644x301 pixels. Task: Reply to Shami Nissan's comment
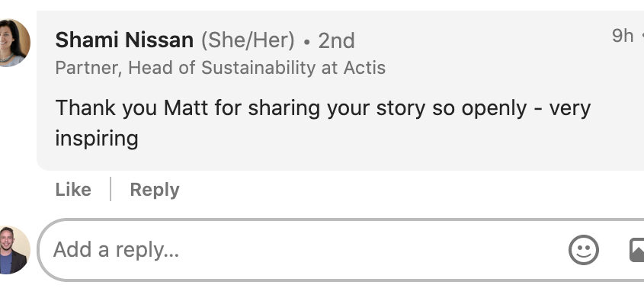point(155,190)
